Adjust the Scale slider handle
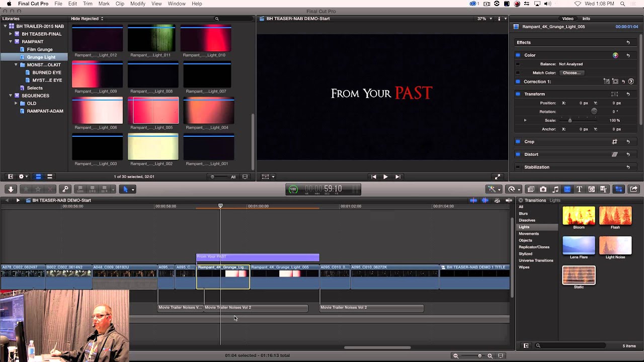This screenshot has height=362, width=644. pyautogui.click(x=570, y=120)
